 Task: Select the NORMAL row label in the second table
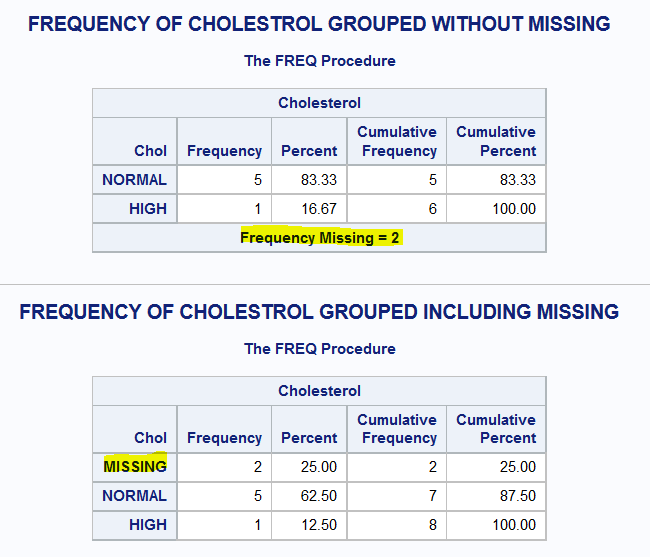coord(134,495)
